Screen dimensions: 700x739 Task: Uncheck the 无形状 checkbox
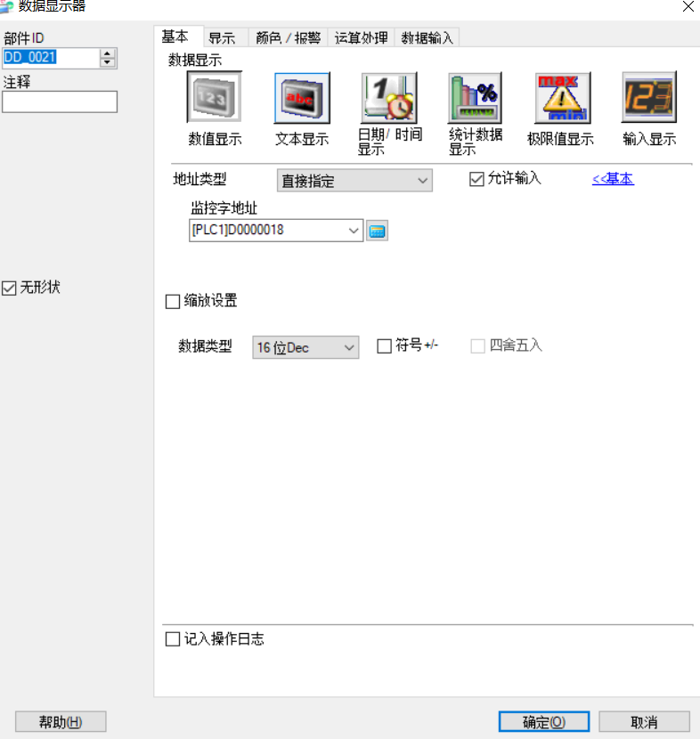click(x=10, y=288)
